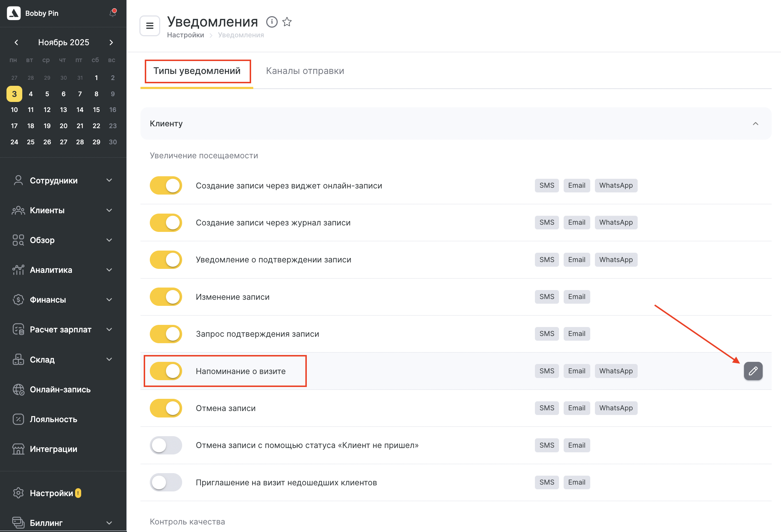Viewport: 781px width, 532px height.
Task: Switch to the Каналы отправки tab
Action: coord(305,71)
